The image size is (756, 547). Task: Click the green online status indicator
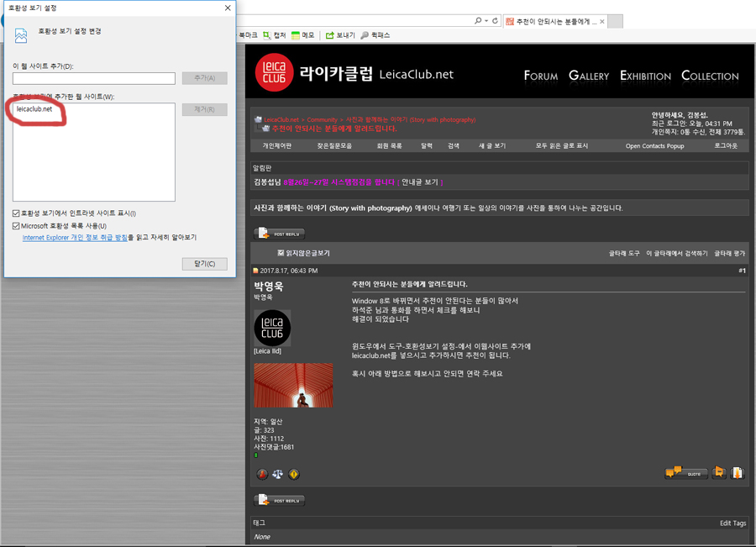click(255, 455)
